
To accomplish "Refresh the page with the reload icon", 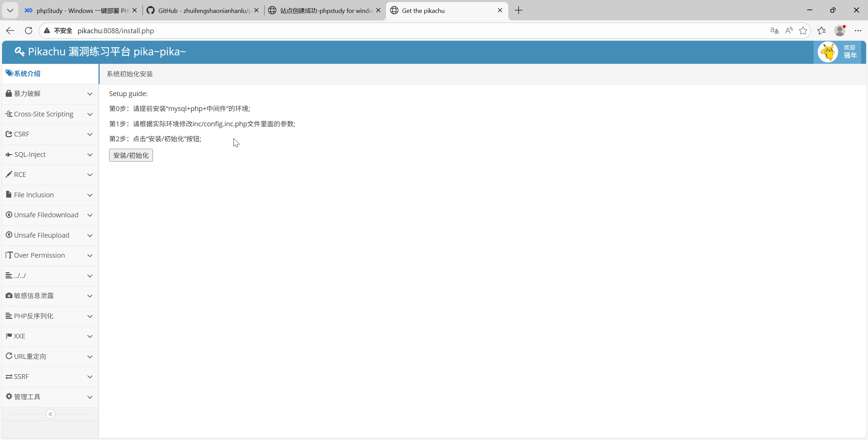I will [x=29, y=31].
